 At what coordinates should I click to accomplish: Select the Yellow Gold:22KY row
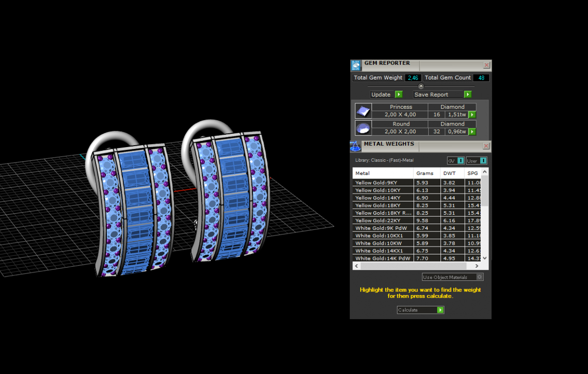[417, 221]
